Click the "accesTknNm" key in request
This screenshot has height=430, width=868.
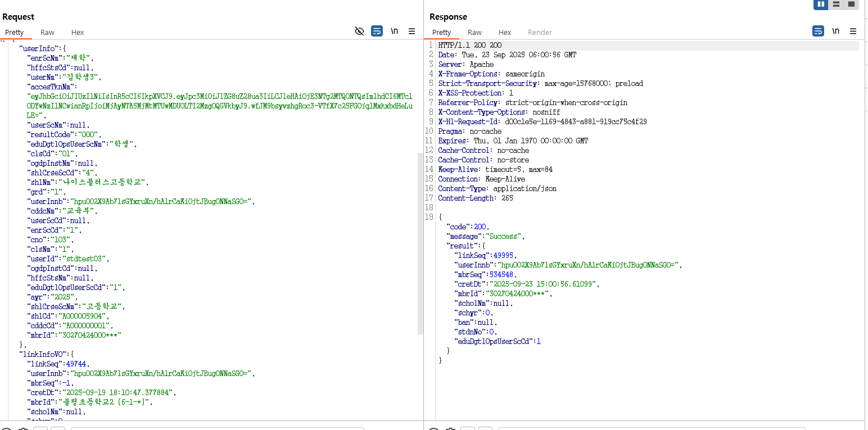(52, 87)
